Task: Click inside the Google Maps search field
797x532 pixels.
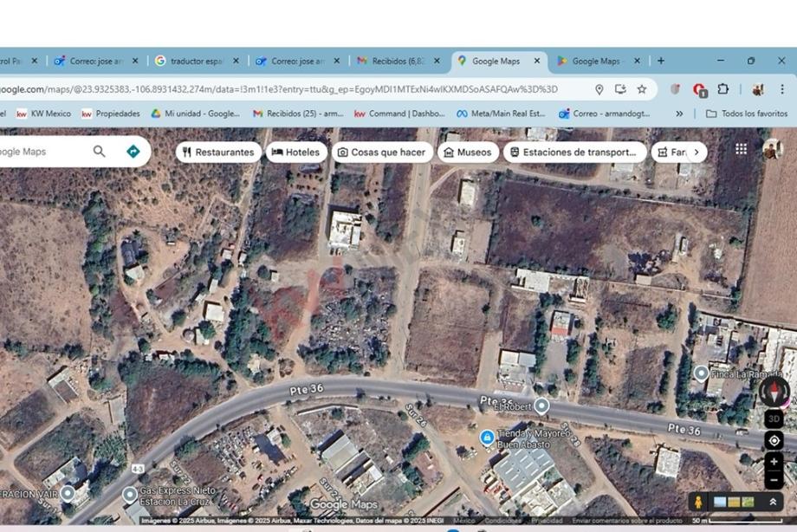Action: 43,151
